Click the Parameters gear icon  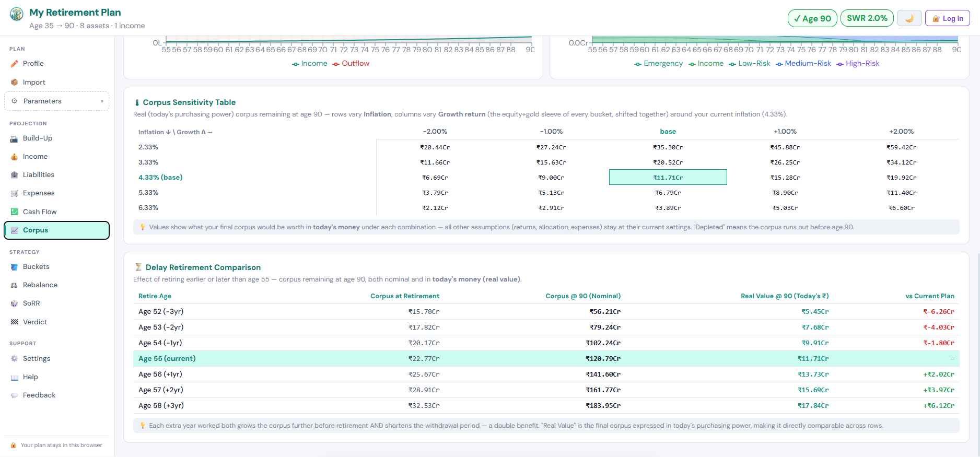[x=15, y=101]
